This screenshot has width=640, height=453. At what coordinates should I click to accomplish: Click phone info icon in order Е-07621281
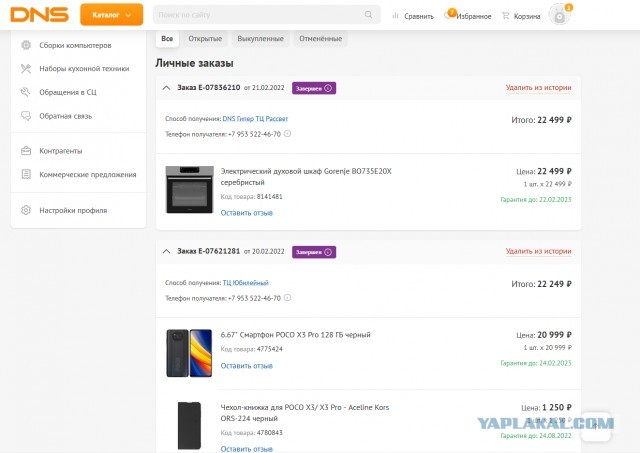coord(287,298)
